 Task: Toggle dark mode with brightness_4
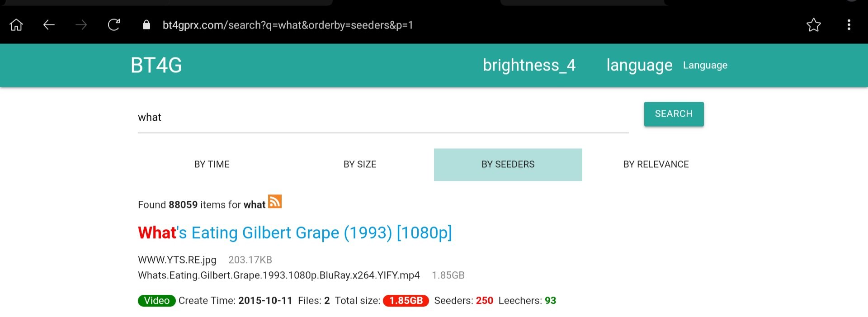point(529,65)
